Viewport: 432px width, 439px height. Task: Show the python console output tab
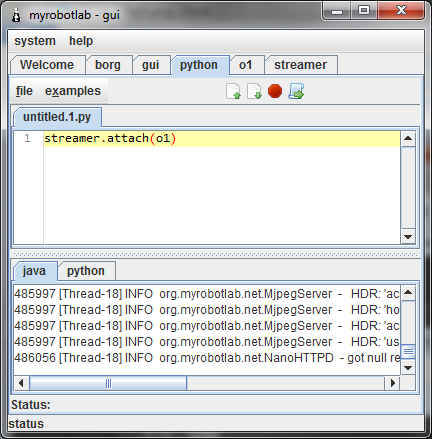[x=86, y=271]
